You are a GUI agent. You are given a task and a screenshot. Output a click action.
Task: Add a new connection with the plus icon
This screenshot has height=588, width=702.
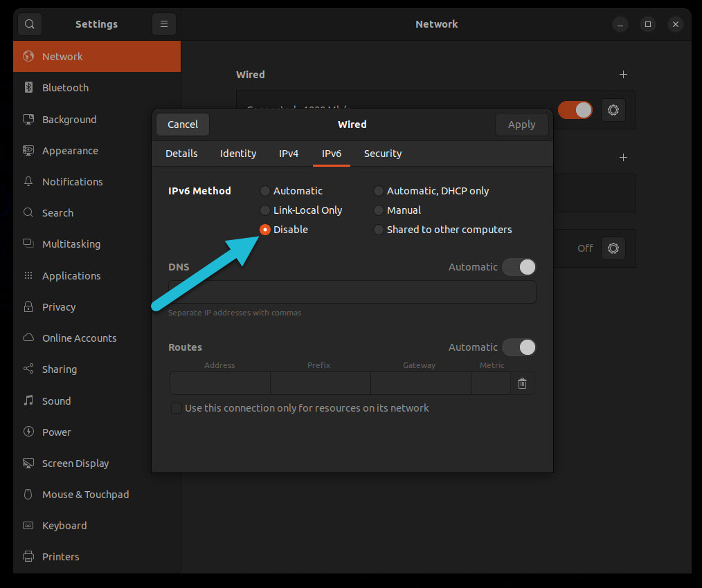click(x=623, y=74)
